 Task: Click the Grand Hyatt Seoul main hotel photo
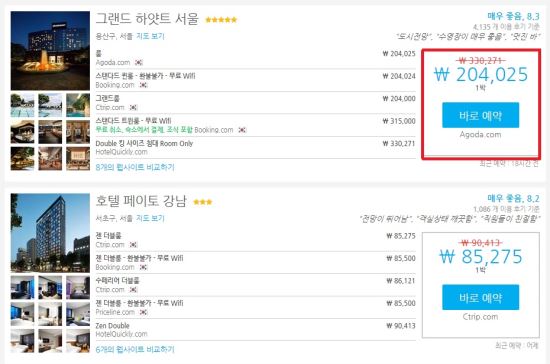point(50,51)
